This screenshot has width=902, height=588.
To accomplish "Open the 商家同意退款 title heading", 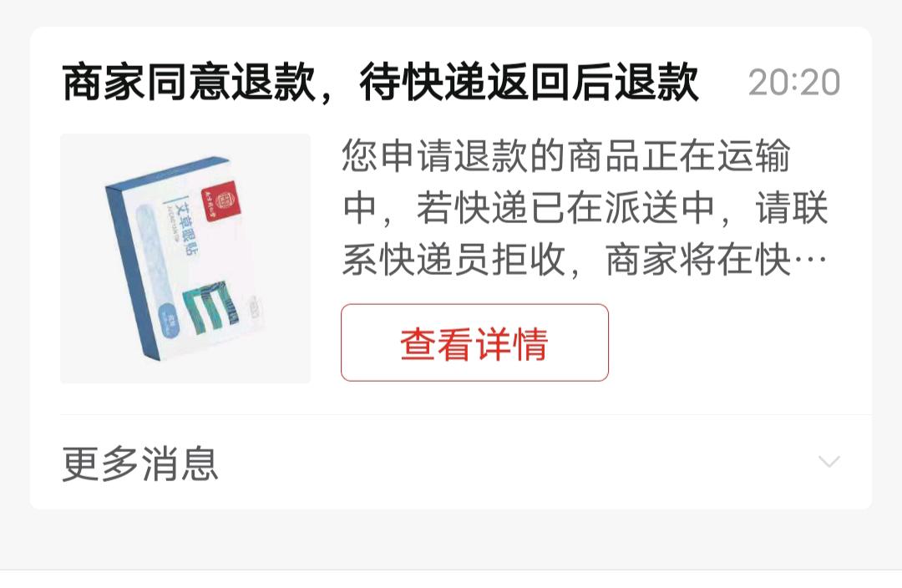I will tap(190, 83).
